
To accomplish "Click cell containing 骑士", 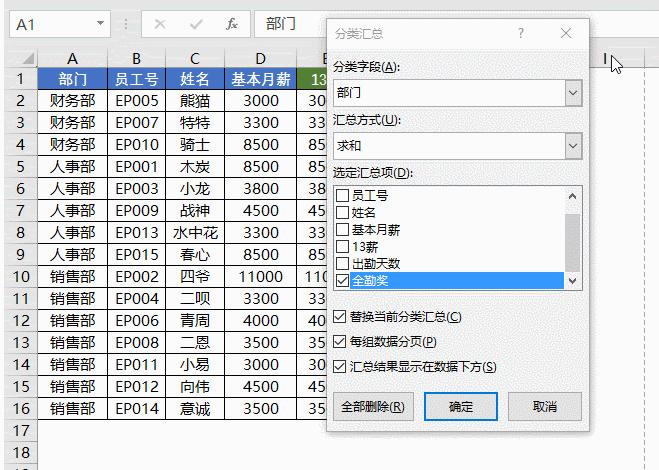I will tap(195, 145).
